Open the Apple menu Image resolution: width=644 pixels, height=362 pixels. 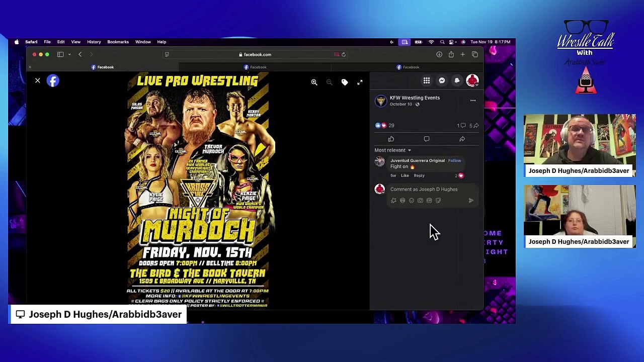tap(17, 42)
